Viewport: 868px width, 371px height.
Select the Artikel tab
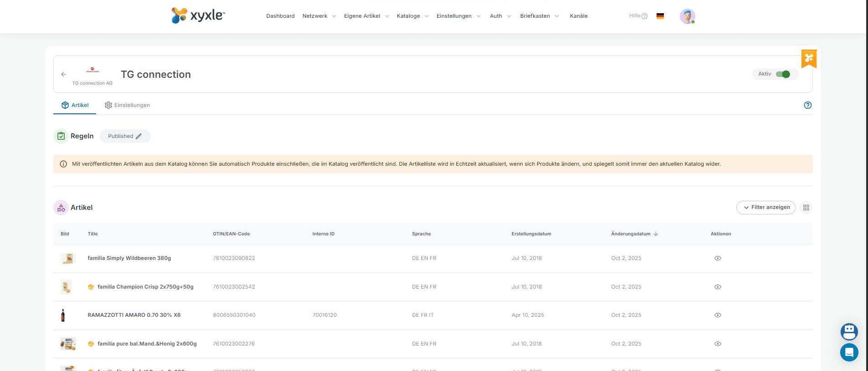click(75, 105)
